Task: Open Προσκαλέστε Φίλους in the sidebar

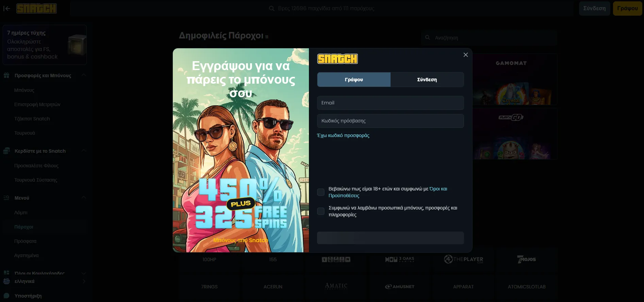Action: (x=36, y=166)
